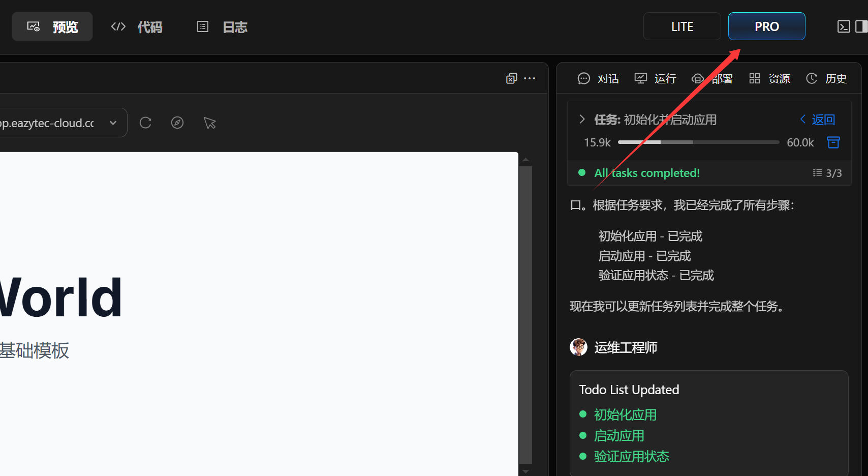Click the 返回 back link

(x=818, y=120)
